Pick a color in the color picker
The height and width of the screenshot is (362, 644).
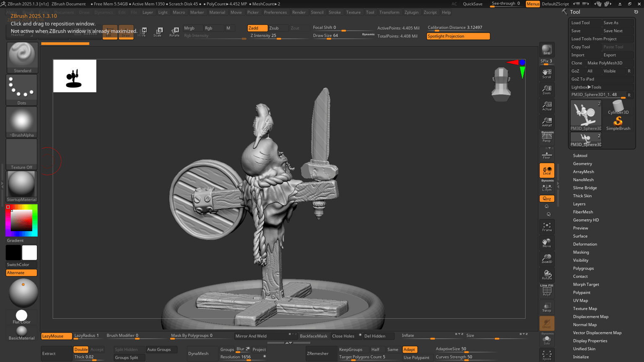(21, 221)
